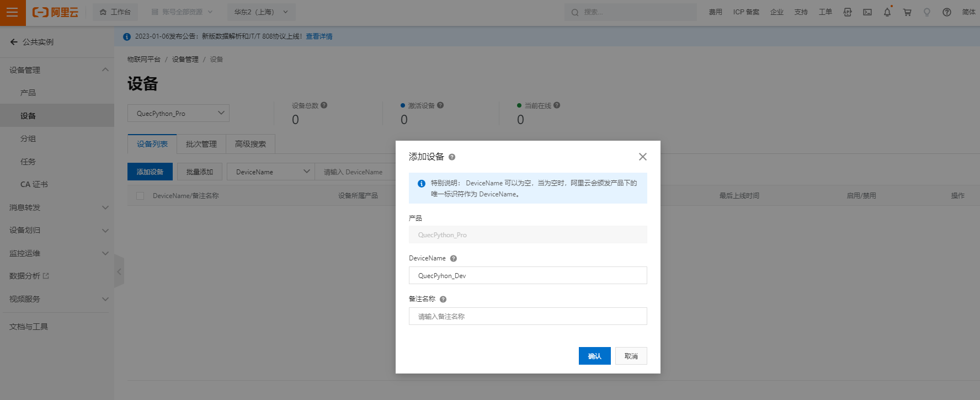Image resolution: width=980 pixels, height=400 pixels.
Task: Click help icon beside 添加设备 dialog title
Action: coord(452,157)
